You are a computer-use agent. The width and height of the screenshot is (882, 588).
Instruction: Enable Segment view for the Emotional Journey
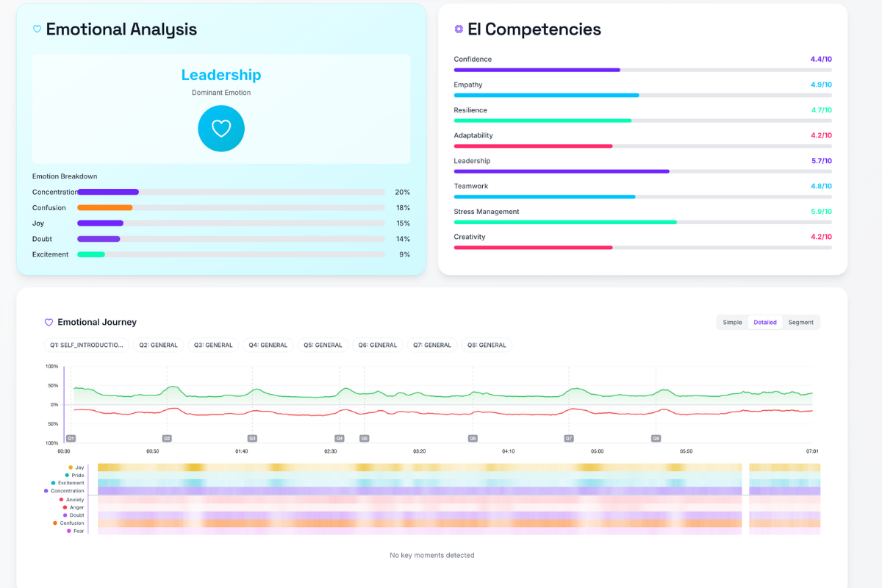coord(800,322)
